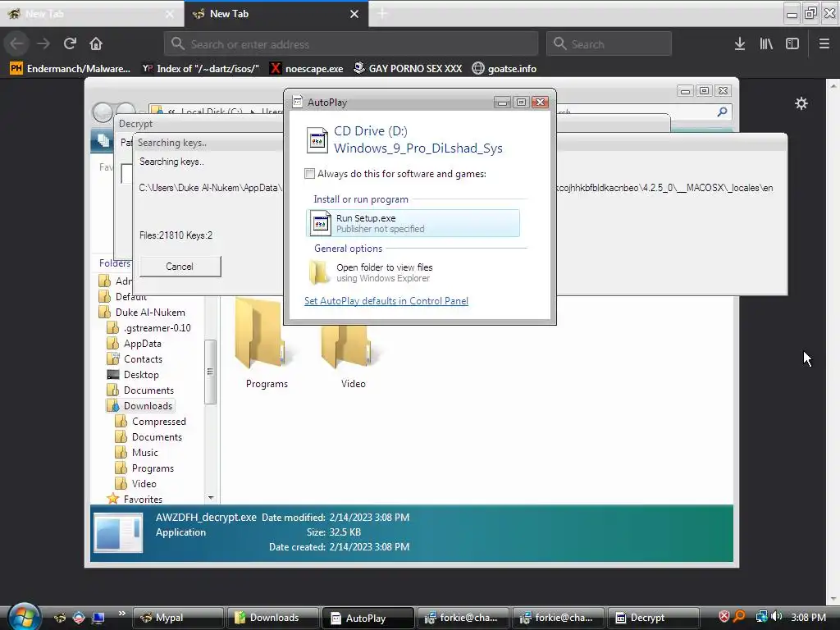Choose Open folder to view files
This screenshot has width=840, height=630.
click(413, 272)
